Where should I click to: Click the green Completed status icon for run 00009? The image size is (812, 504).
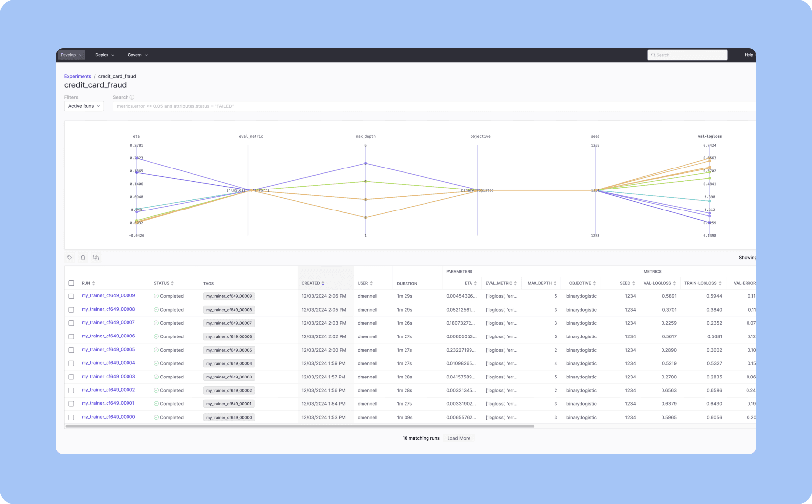tap(157, 296)
